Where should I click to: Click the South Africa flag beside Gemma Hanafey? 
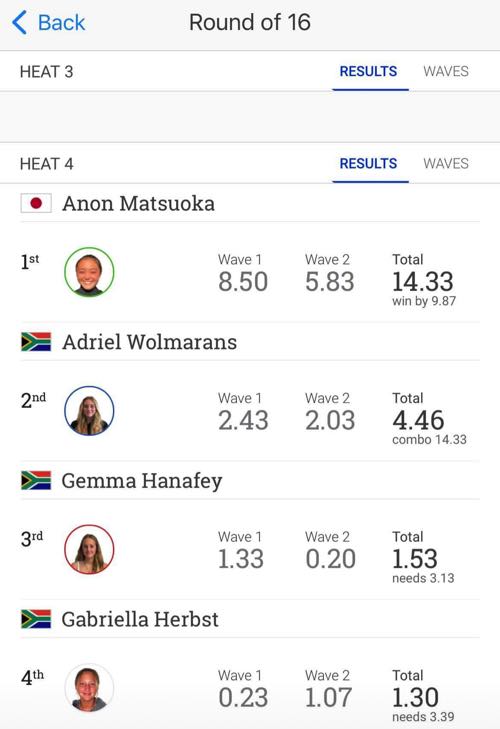(x=36, y=480)
